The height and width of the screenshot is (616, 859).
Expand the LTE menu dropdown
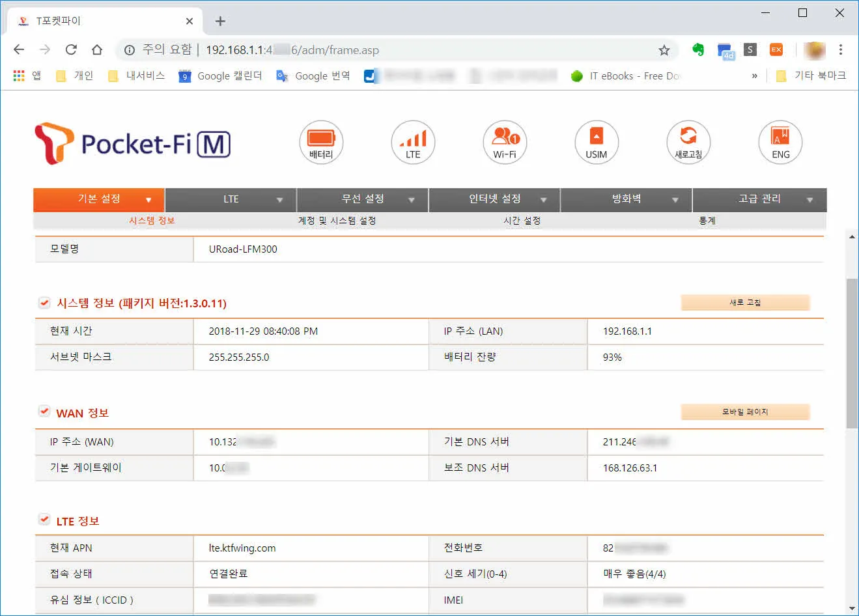point(231,199)
